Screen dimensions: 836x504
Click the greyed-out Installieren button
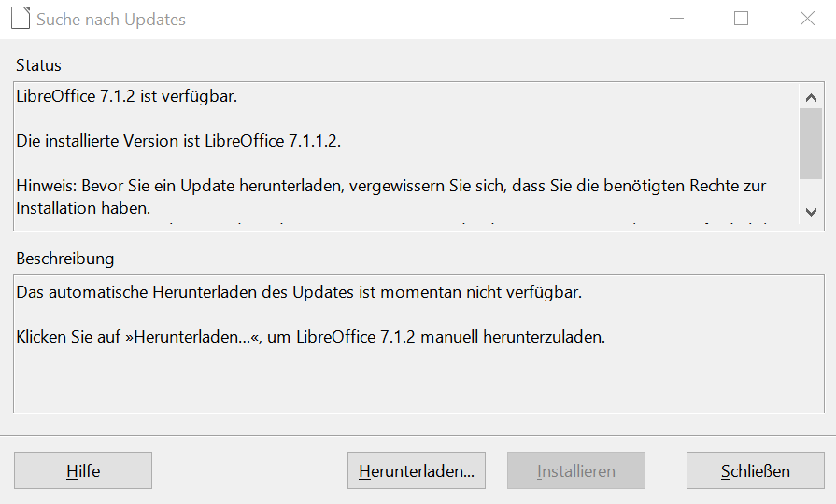[576, 470]
